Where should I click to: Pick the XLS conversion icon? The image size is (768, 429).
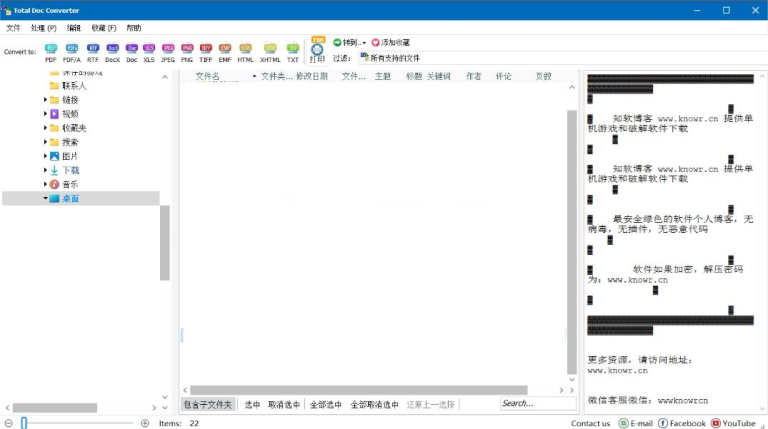[149, 52]
